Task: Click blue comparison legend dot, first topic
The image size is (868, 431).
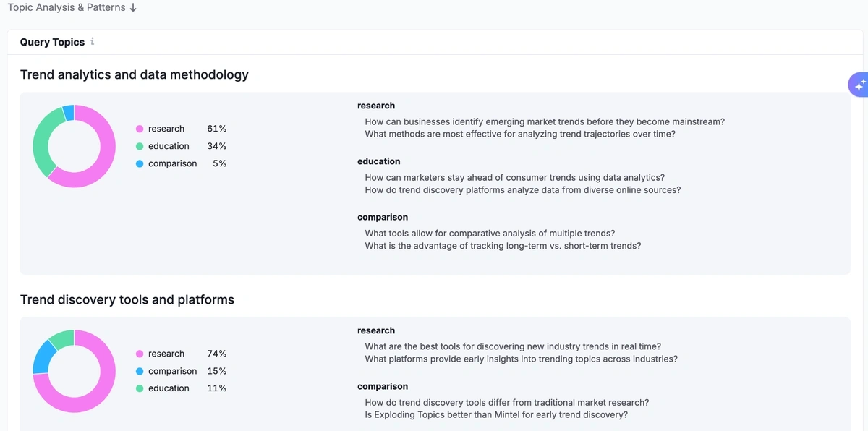Action: pyautogui.click(x=140, y=163)
